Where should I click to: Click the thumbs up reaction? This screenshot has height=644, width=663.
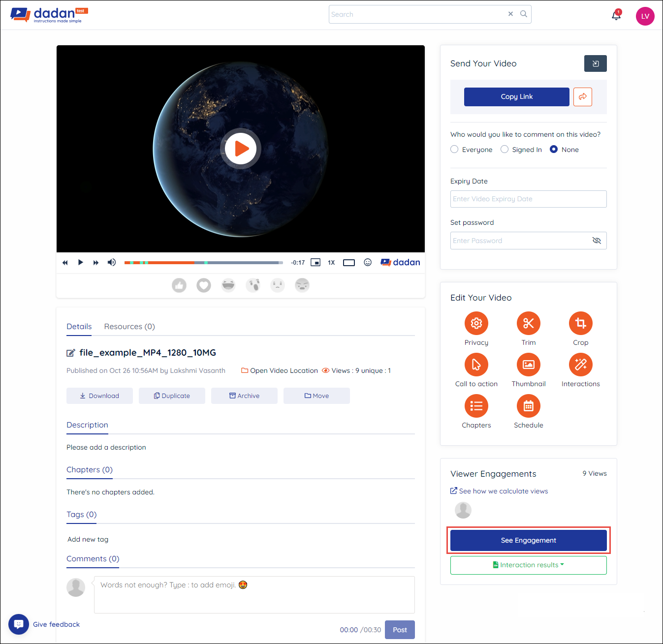coord(179,285)
